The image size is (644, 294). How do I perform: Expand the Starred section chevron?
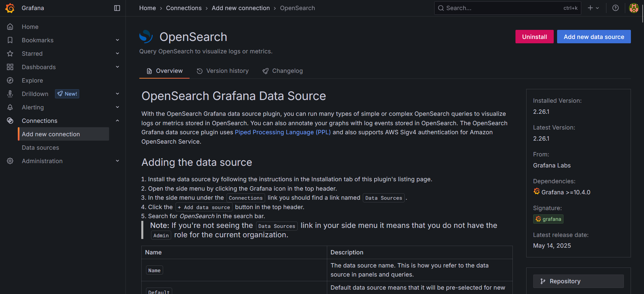tap(117, 54)
